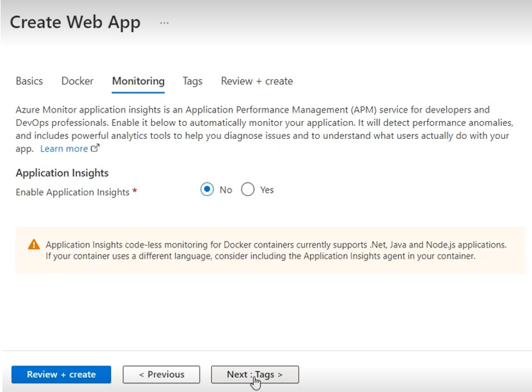This screenshot has width=532, height=392.
Task: Go back with the Previous button
Action: 161,374
